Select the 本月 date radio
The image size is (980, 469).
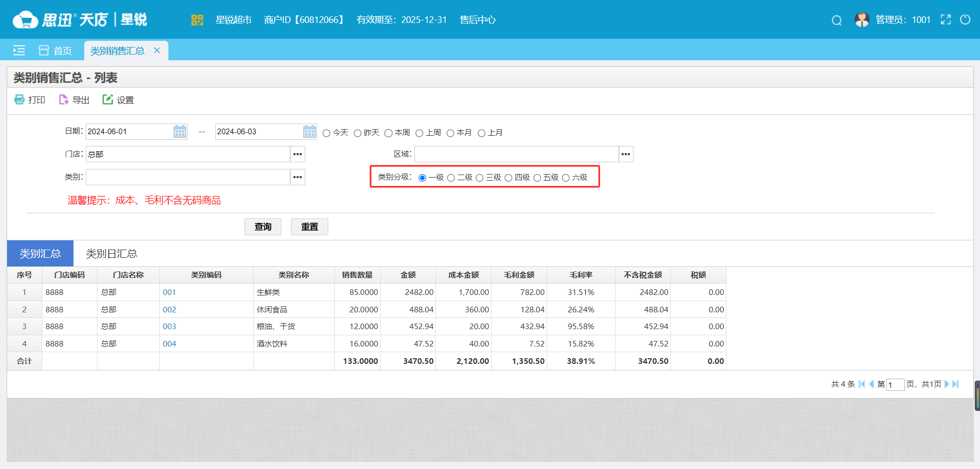point(450,133)
